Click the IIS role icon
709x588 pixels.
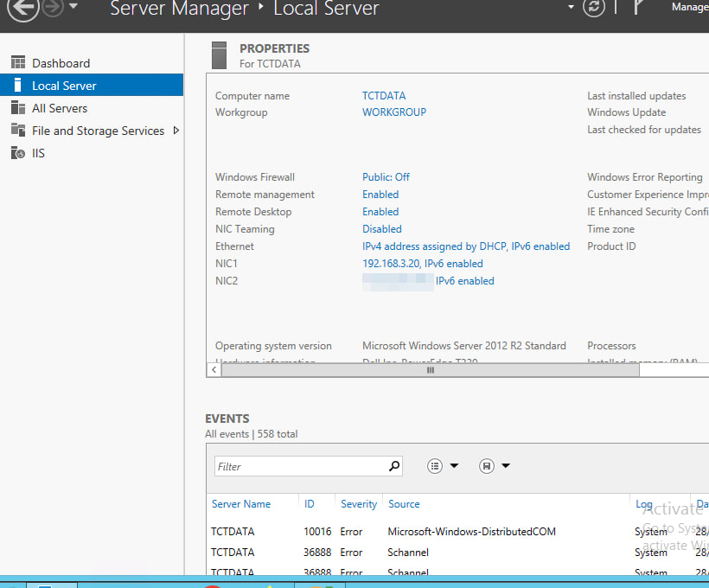[x=18, y=153]
